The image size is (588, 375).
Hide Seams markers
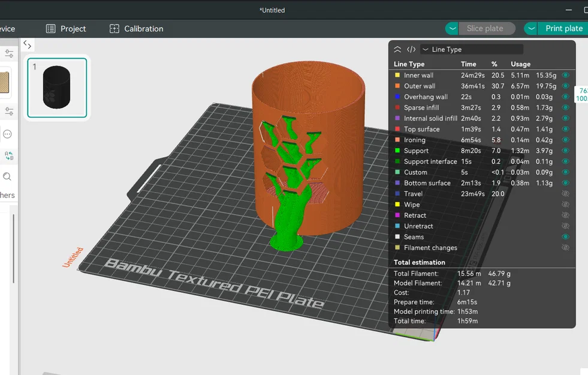click(565, 237)
